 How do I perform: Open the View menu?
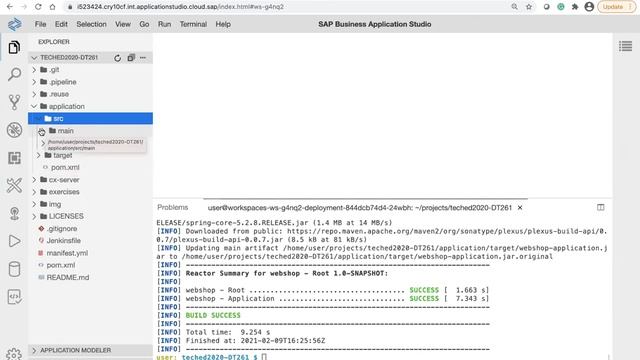coord(122,24)
